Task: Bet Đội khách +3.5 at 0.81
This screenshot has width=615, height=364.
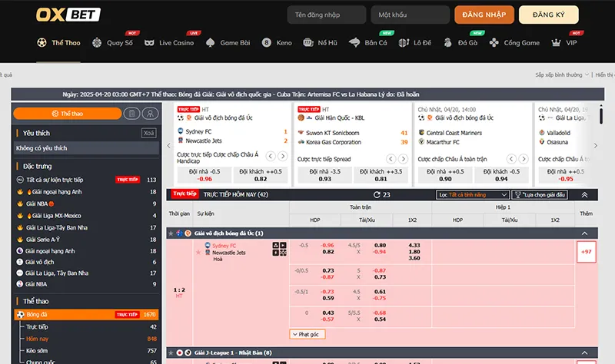Action: tap(381, 175)
